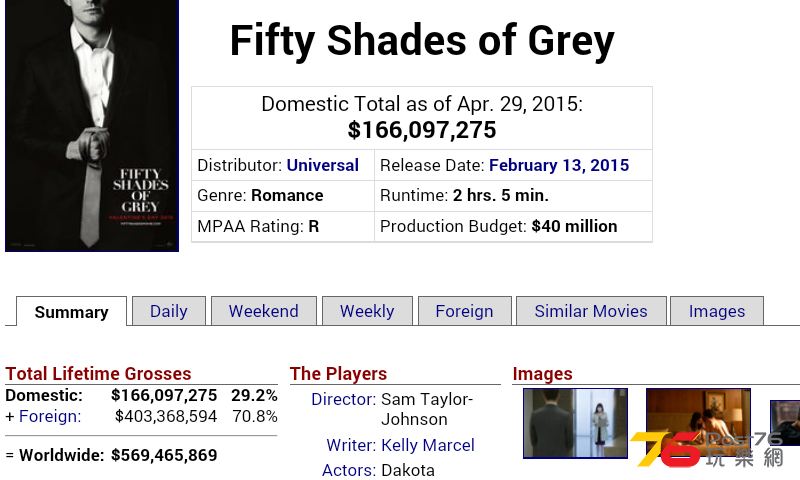Open the February 13, 2015 release date link
The height and width of the screenshot is (480, 800).
[559, 165]
